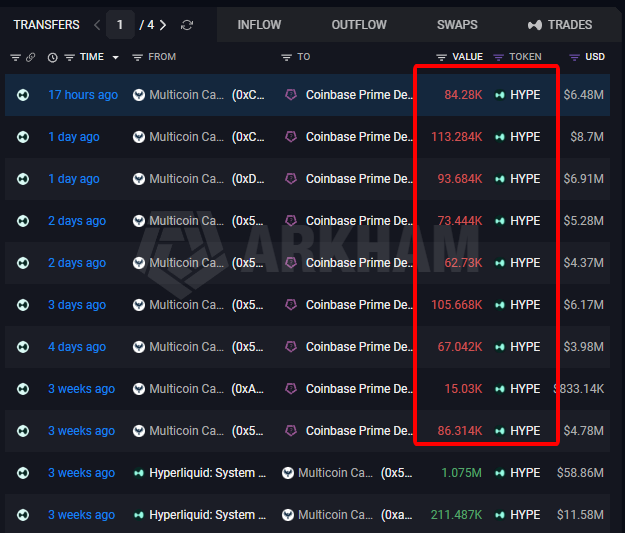The width and height of the screenshot is (625, 533).
Task: Open Multicoin Capital sender in 93.684K row
Action: click(x=187, y=179)
